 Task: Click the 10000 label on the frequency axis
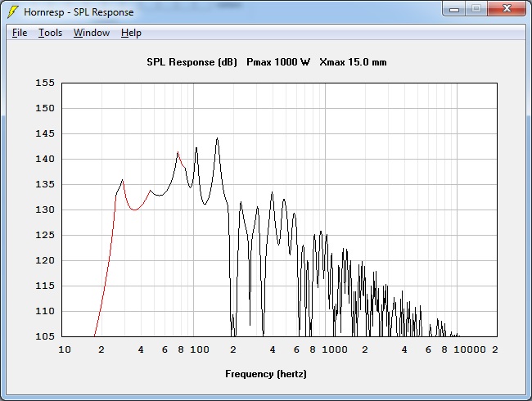click(470, 349)
